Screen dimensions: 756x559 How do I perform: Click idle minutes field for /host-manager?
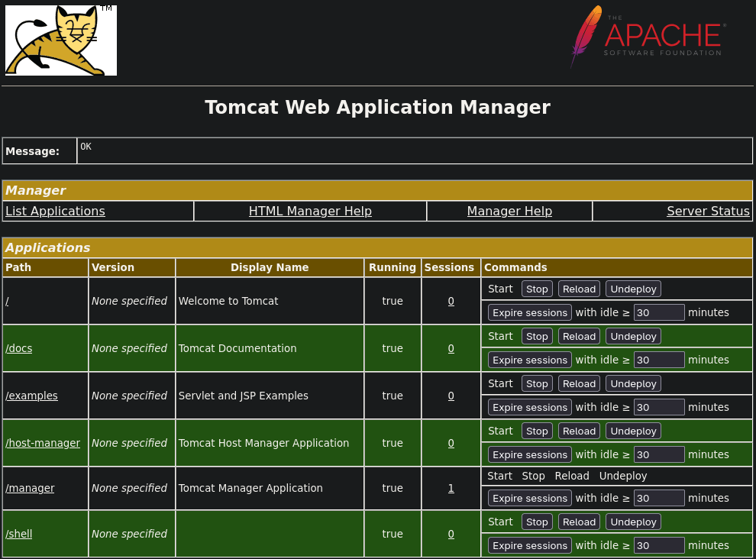point(659,454)
